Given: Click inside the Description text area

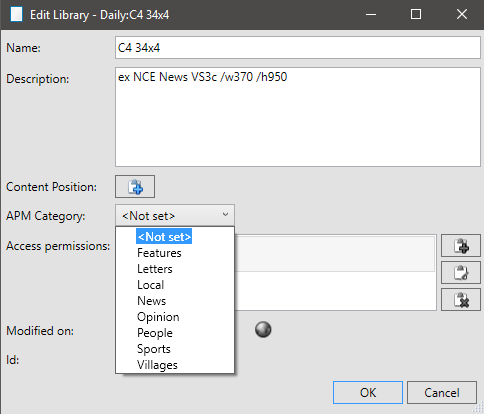Looking at the screenshot, I should pyautogui.click(x=298, y=117).
